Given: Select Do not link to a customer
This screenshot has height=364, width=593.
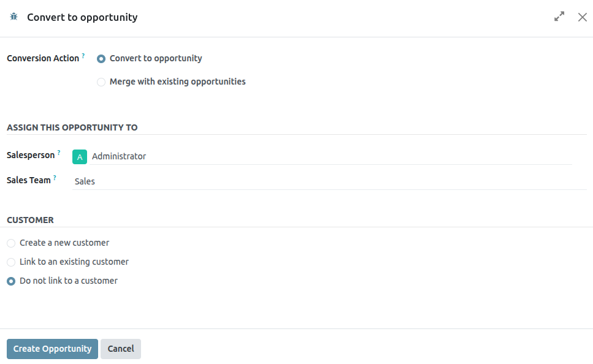Looking at the screenshot, I should 11,281.
